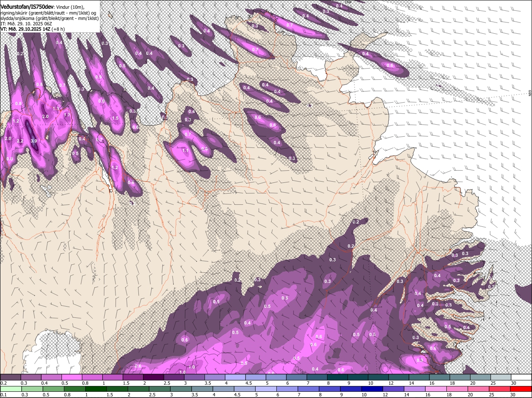Pick the pale grey swatch labeled 25
Image resolution: width=532 pixels, height=398 pixels.
coord(501,377)
